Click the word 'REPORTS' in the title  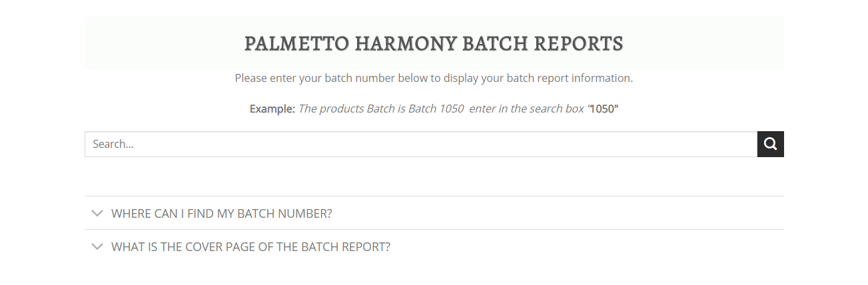(578, 43)
